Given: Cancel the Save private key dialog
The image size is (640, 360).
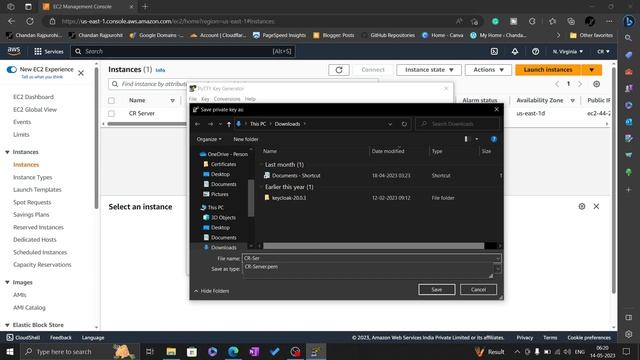Looking at the screenshot, I should (x=478, y=289).
